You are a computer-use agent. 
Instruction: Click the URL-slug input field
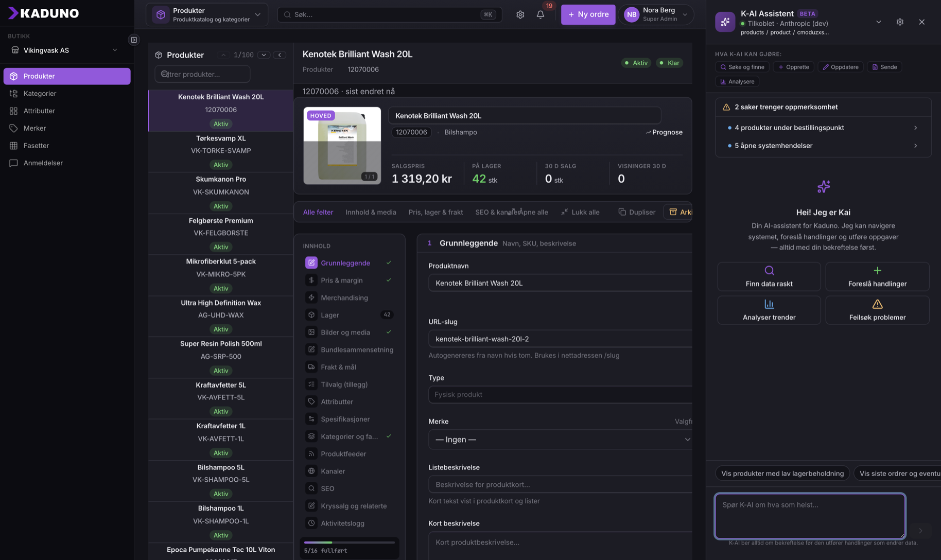pyautogui.click(x=560, y=339)
